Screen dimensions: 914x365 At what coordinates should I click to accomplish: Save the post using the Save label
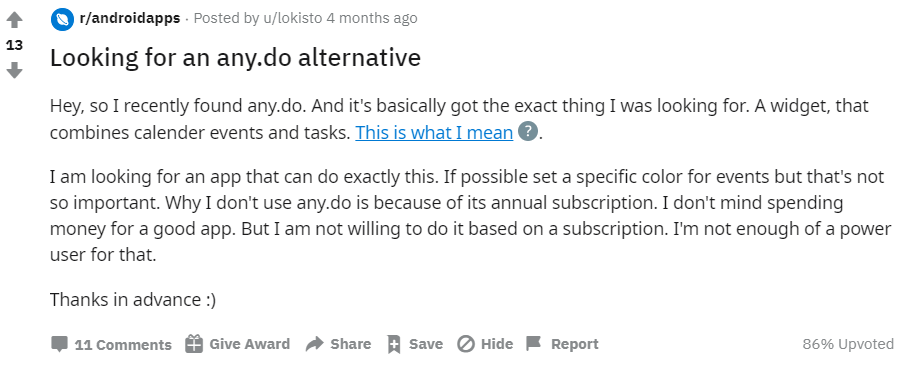tap(426, 344)
